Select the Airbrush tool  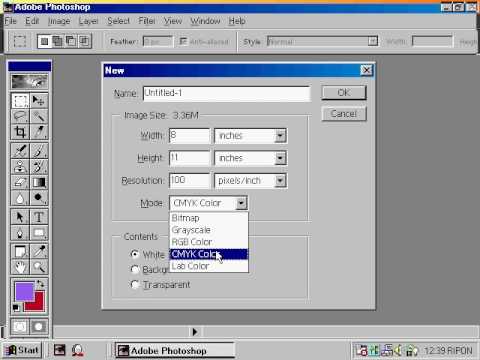[x=20, y=151]
